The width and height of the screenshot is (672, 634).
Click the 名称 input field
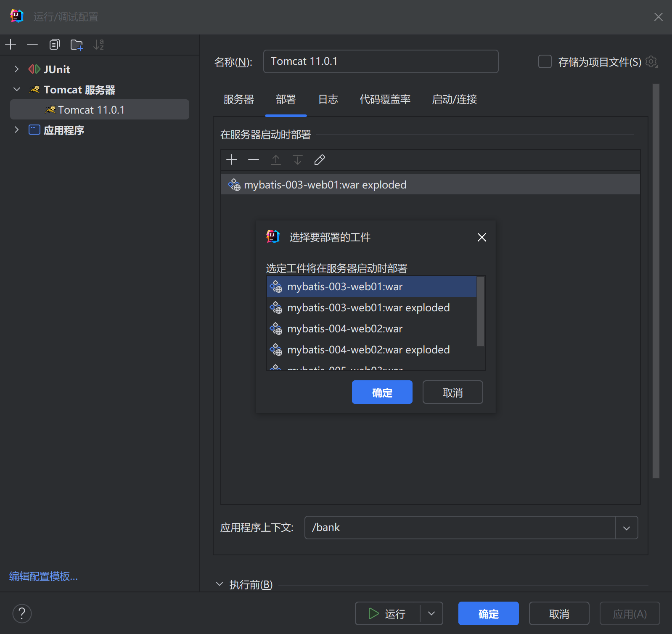point(381,61)
